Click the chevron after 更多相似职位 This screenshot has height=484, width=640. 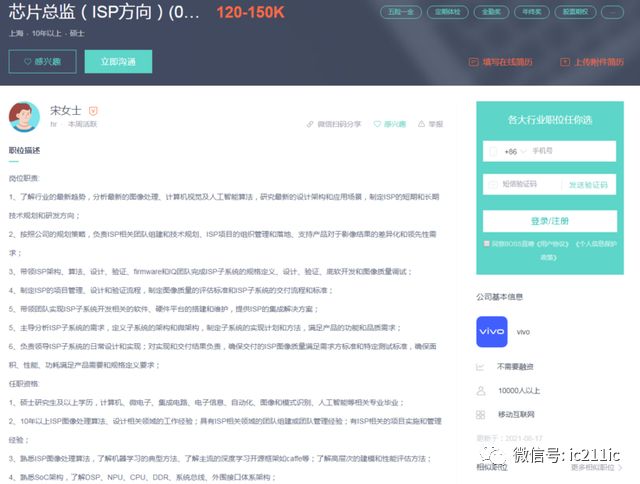620,468
